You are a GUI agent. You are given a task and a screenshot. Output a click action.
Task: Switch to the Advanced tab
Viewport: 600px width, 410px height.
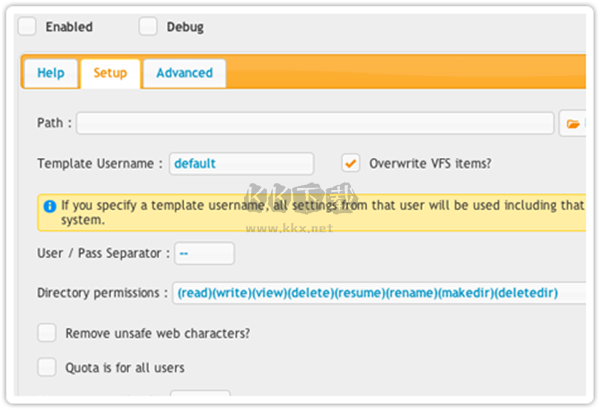[184, 73]
